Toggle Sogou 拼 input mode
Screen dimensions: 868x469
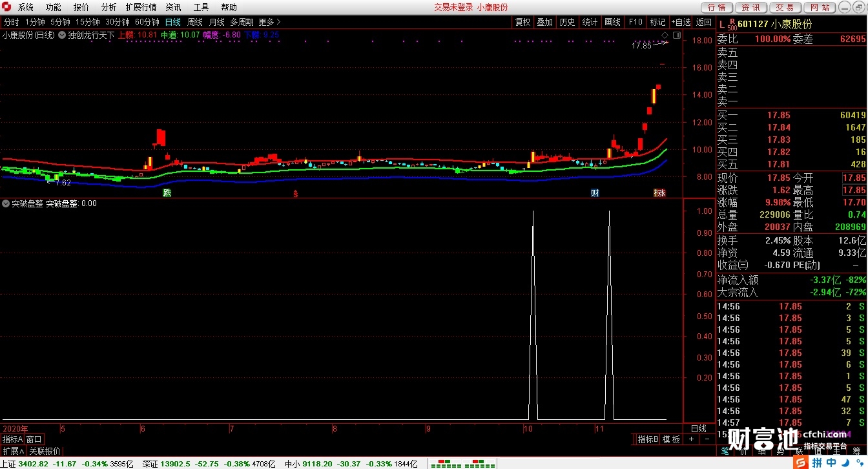[x=817, y=463]
